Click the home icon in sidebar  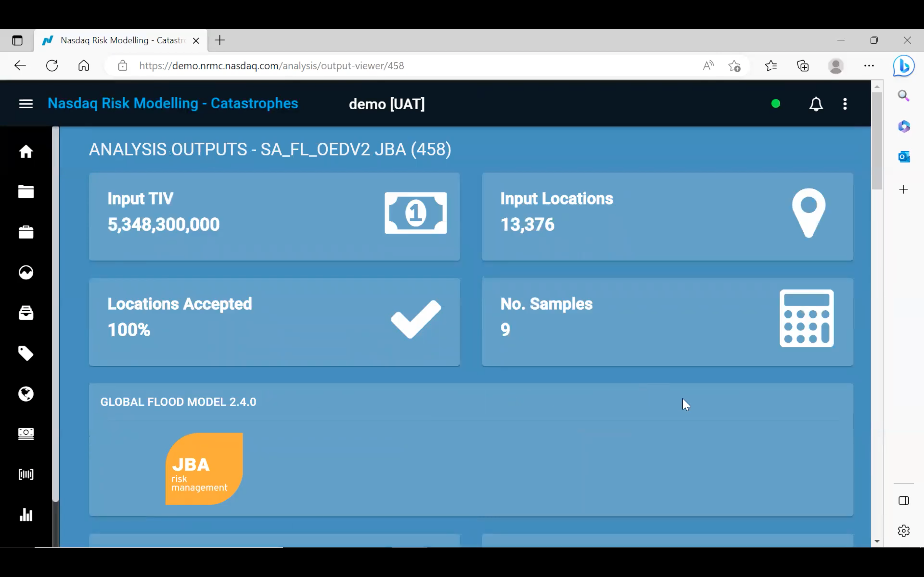tap(26, 152)
